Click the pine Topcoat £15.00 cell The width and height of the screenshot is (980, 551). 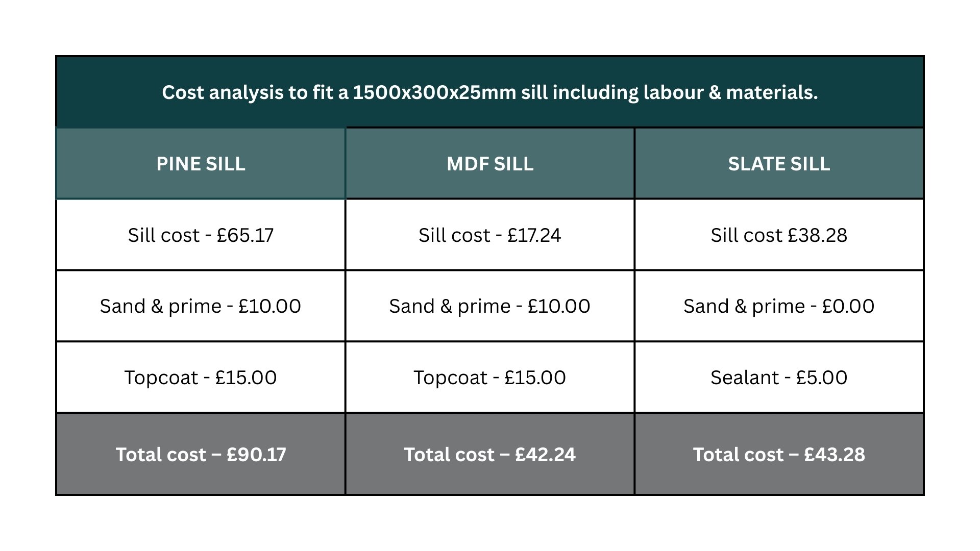[x=201, y=378]
